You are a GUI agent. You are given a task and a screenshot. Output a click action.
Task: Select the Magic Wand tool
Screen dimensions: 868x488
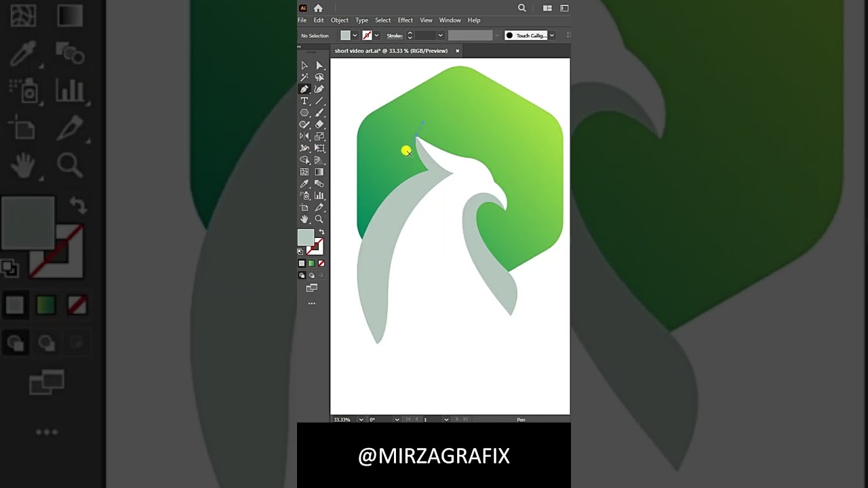(304, 77)
